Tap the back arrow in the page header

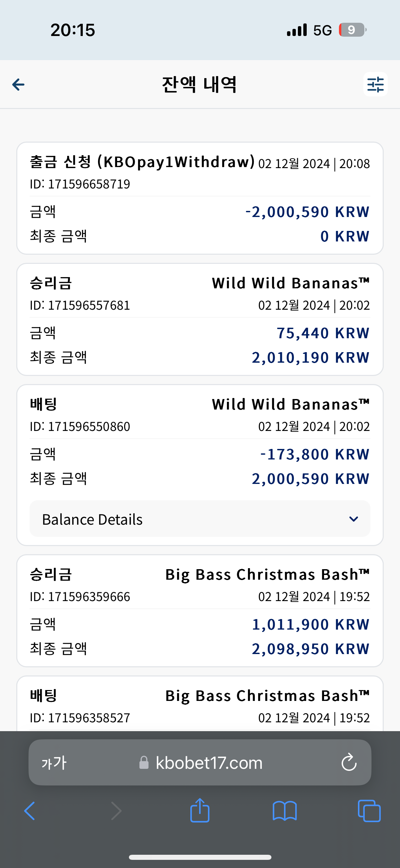(18, 85)
